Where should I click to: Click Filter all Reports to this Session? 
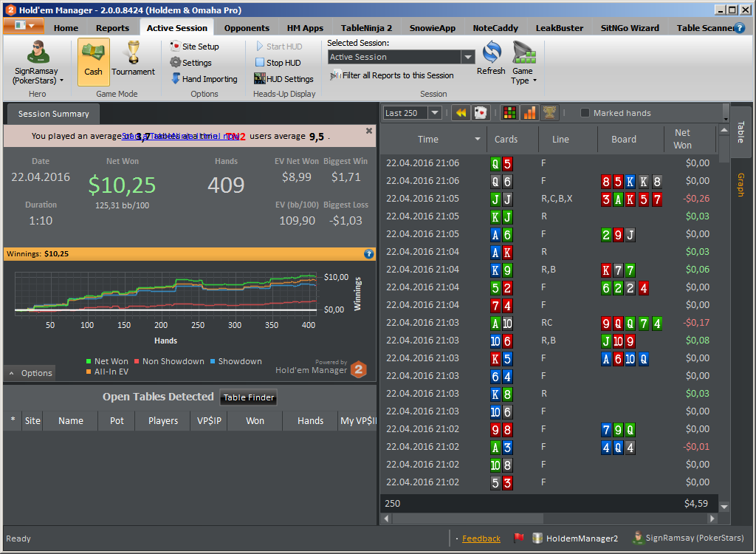[392, 75]
